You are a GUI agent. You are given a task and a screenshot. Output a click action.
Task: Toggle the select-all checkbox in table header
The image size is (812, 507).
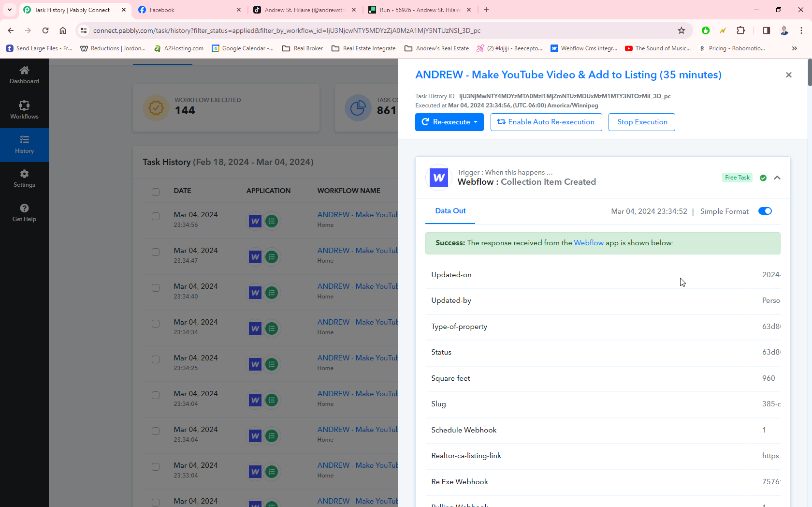(156, 192)
